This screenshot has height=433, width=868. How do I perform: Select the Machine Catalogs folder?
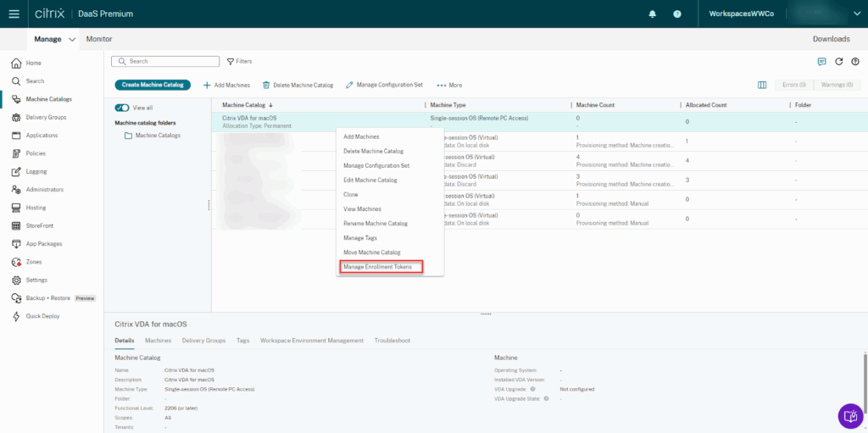coord(153,135)
